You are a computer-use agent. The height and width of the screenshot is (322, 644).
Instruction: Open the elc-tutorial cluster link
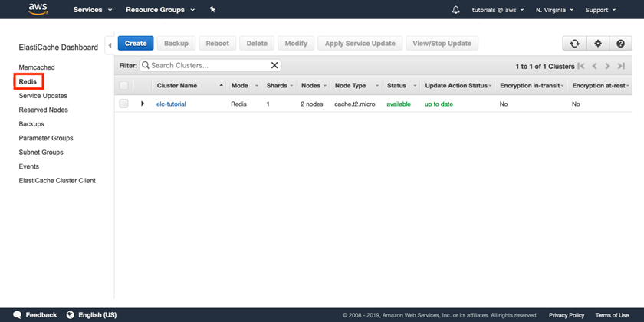click(171, 103)
